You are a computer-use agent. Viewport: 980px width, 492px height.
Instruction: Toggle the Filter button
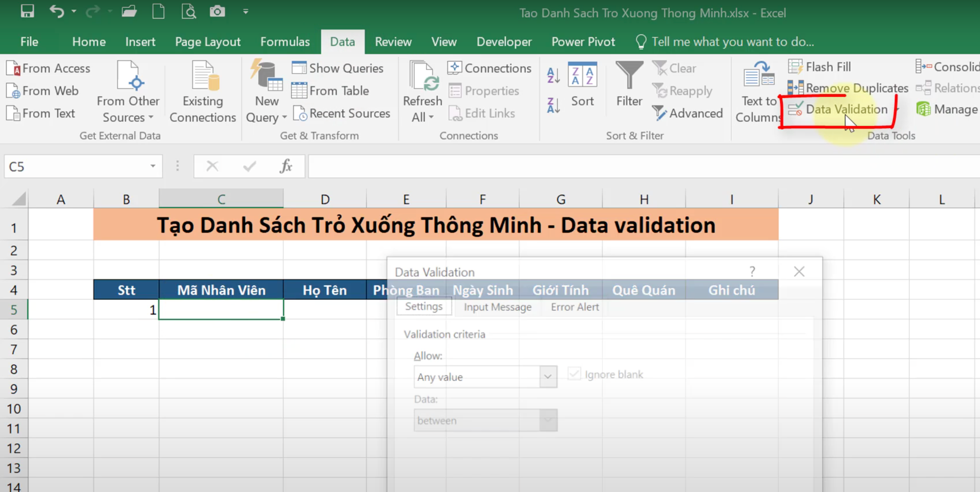click(629, 84)
